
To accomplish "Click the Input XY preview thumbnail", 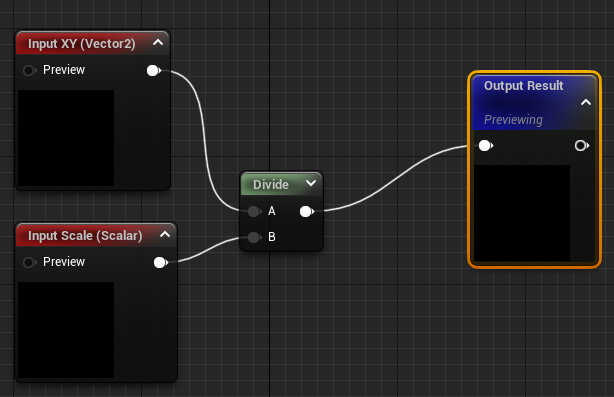I will click(x=66, y=138).
